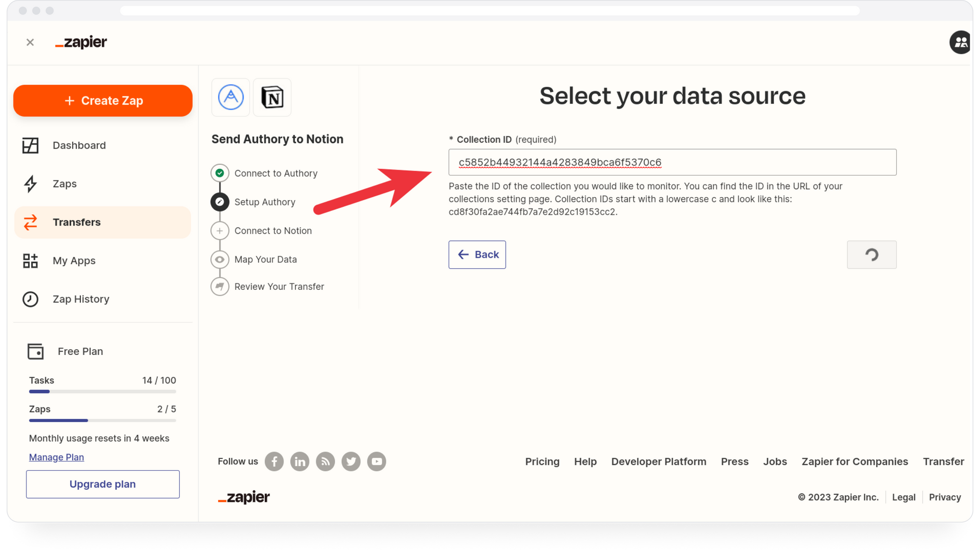Click the Tasks usage progress bar
This screenshot has height=556, width=980.
(x=102, y=392)
